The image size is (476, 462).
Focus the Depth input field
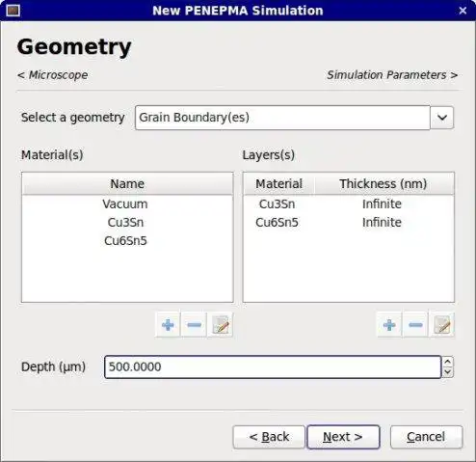point(273,367)
